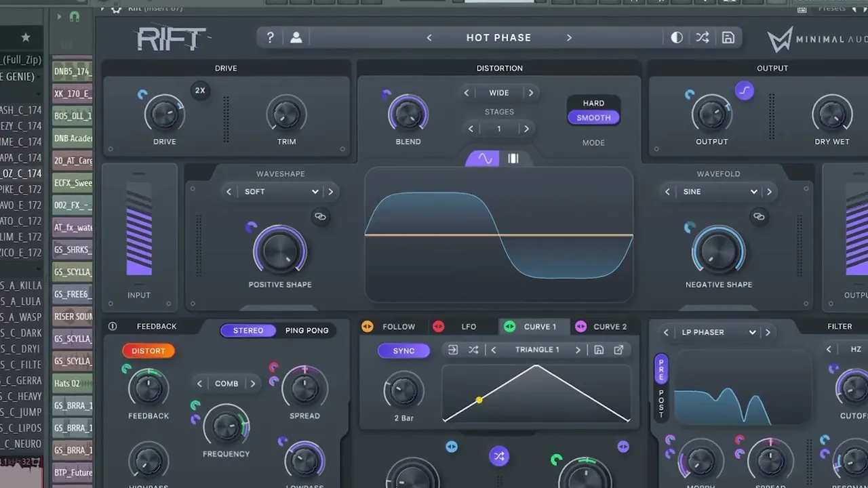Select next distortion type after WIDE
868x488 pixels.
pyautogui.click(x=531, y=93)
